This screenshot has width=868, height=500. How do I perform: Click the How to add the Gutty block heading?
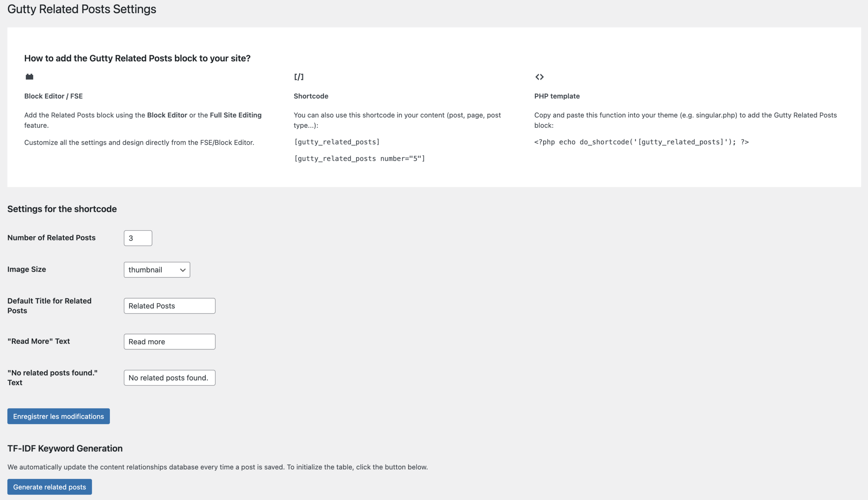(137, 58)
